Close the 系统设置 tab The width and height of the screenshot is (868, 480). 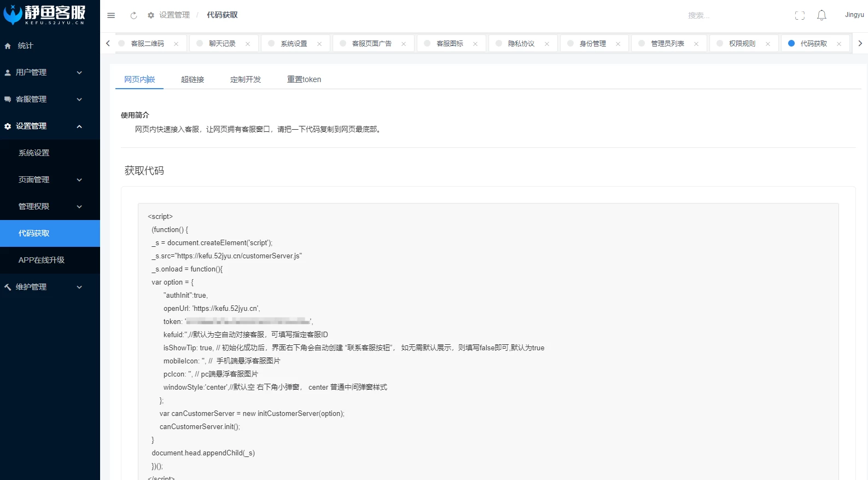(x=319, y=44)
